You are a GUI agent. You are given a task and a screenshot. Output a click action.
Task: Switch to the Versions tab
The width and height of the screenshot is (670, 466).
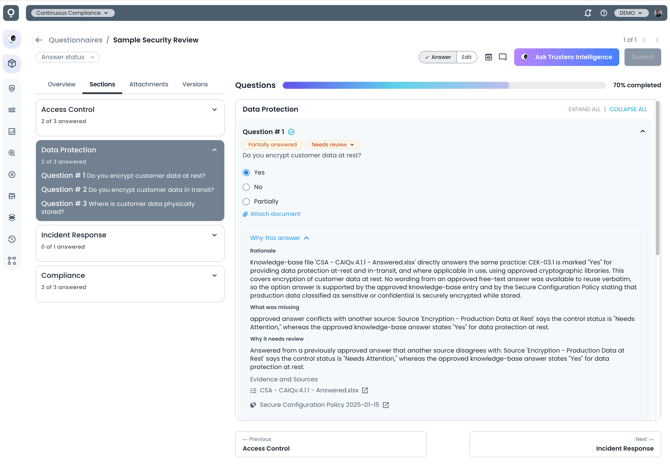(195, 84)
